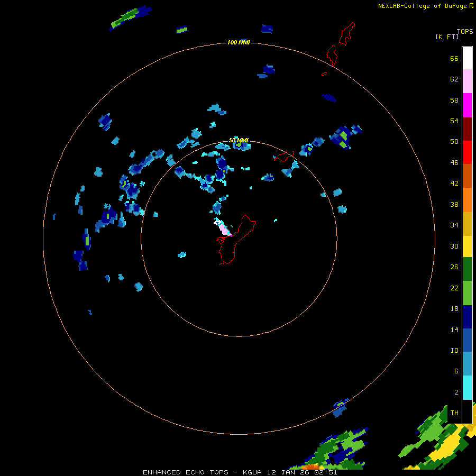Click the "34" scale label
This screenshot has width=476, height=476.
[x=454, y=225]
